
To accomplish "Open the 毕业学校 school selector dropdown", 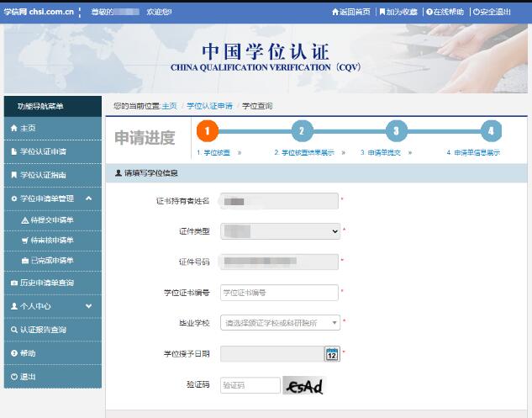I will point(280,323).
